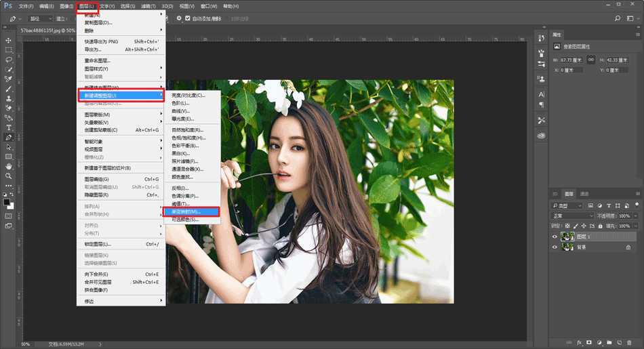Click the 图层 1 layer thumbnail

(x=567, y=237)
